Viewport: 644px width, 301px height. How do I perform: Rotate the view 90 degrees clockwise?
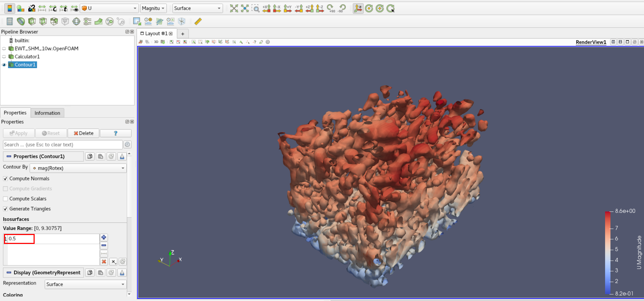click(x=331, y=9)
